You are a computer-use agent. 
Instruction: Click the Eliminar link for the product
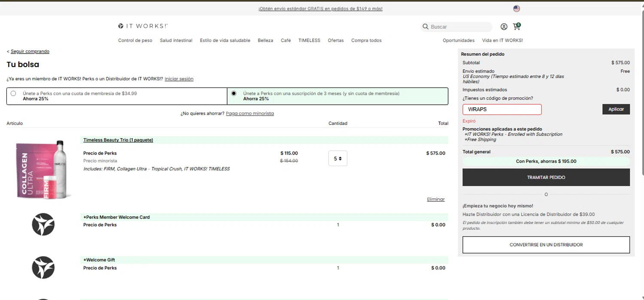pyautogui.click(x=436, y=199)
